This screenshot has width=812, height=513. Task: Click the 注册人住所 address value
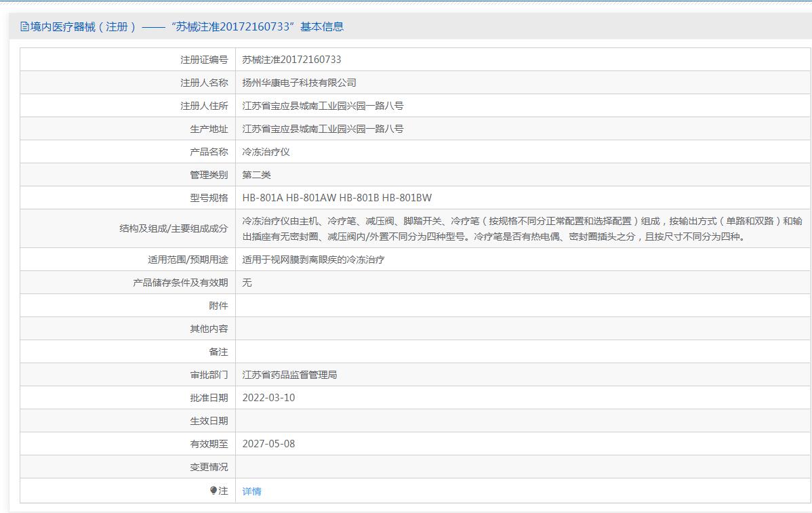point(323,106)
